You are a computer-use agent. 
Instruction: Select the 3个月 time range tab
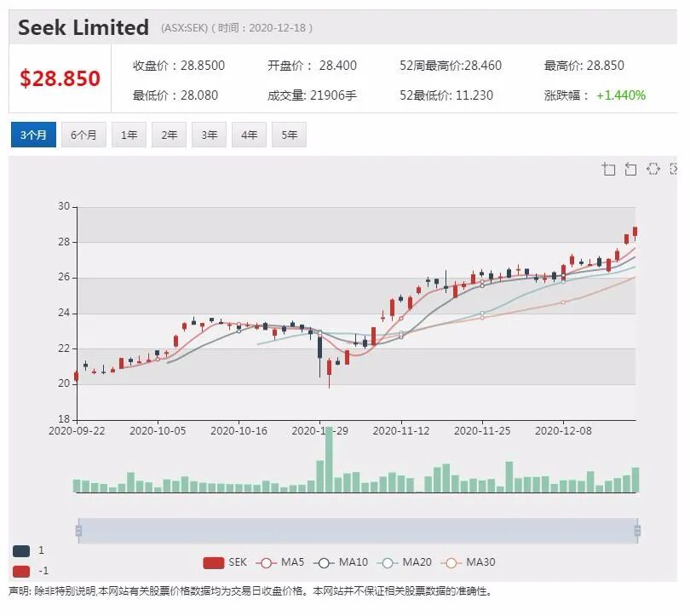pyautogui.click(x=33, y=135)
